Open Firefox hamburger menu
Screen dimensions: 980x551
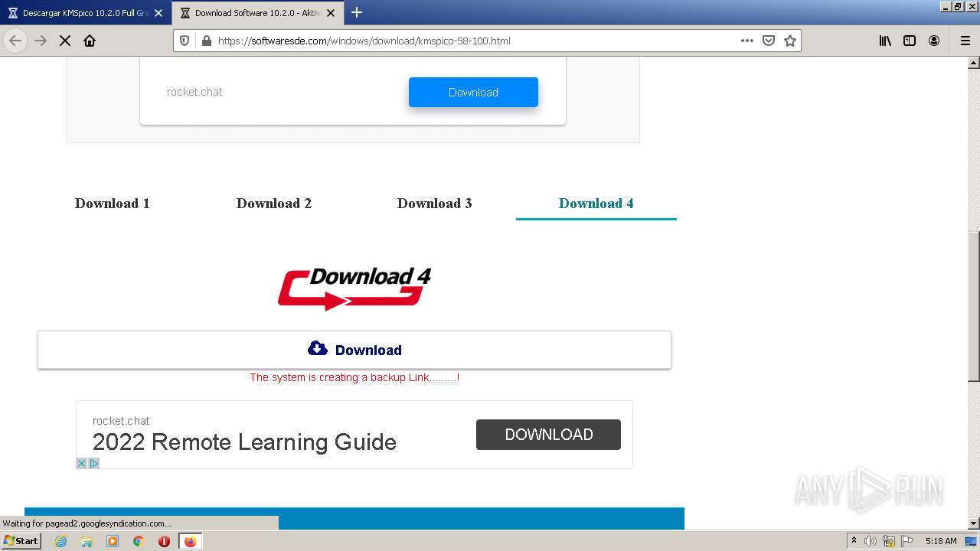click(x=965, y=41)
